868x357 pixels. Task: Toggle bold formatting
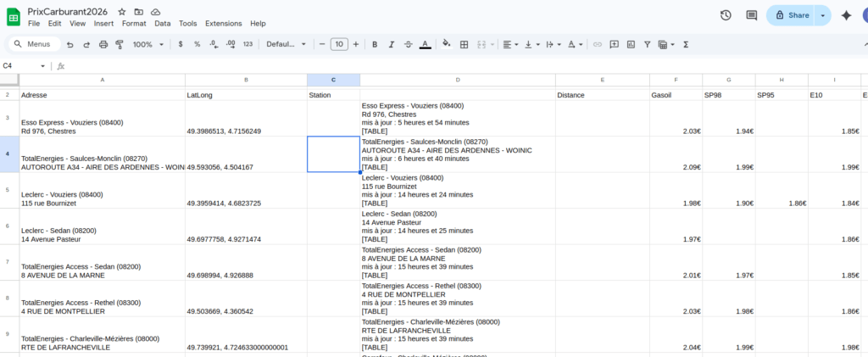click(x=375, y=44)
